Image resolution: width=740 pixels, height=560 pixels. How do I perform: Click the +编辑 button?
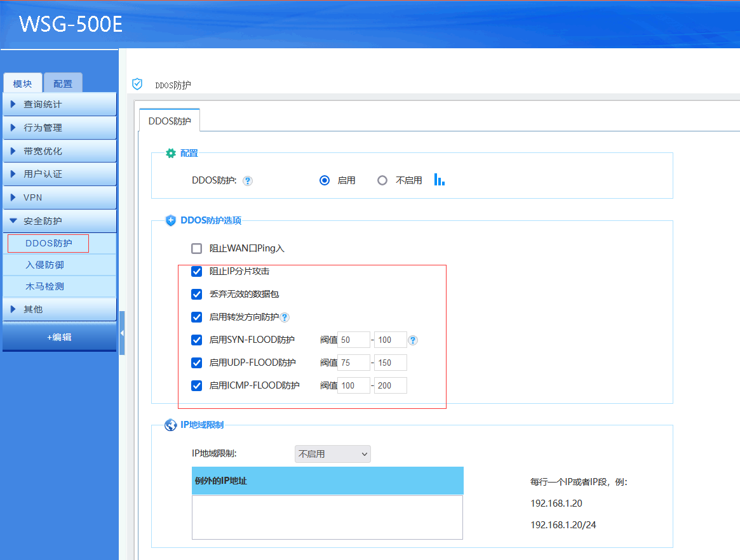[59, 337]
